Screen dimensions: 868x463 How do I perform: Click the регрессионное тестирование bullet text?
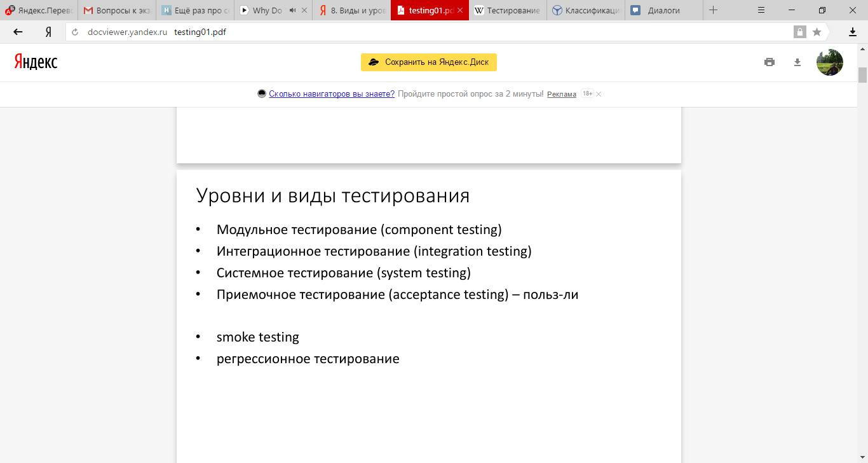[308, 359]
